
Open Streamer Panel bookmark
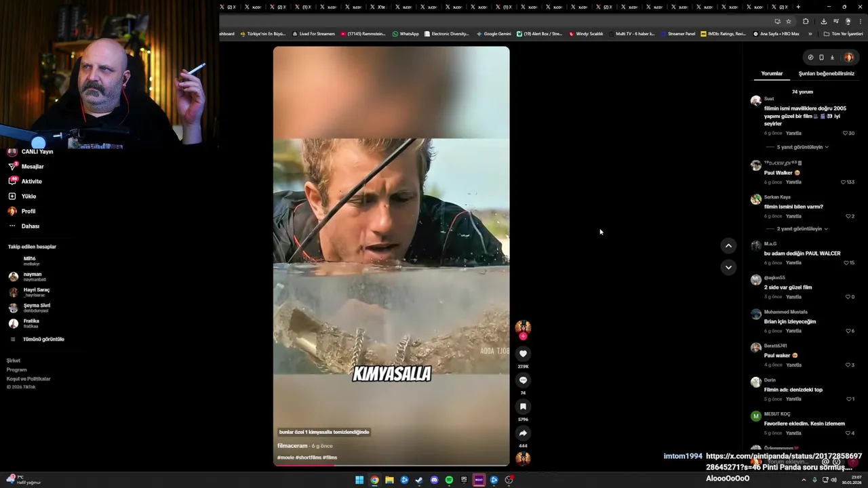click(x=677, y=34)
